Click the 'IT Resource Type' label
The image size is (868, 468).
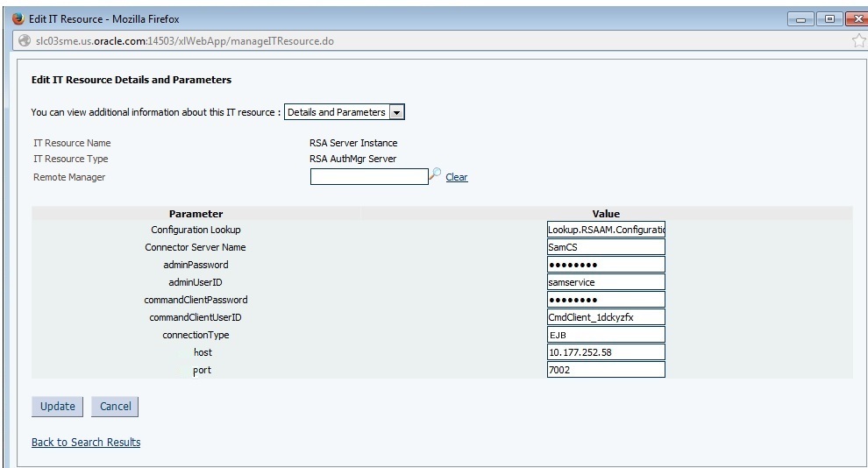tap(71, 159)
